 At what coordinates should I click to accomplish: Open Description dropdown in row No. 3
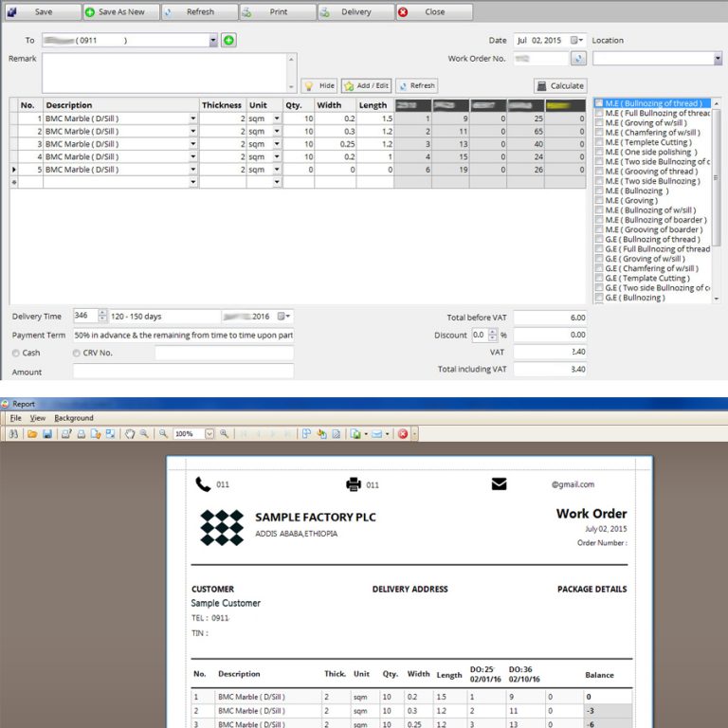193,144
